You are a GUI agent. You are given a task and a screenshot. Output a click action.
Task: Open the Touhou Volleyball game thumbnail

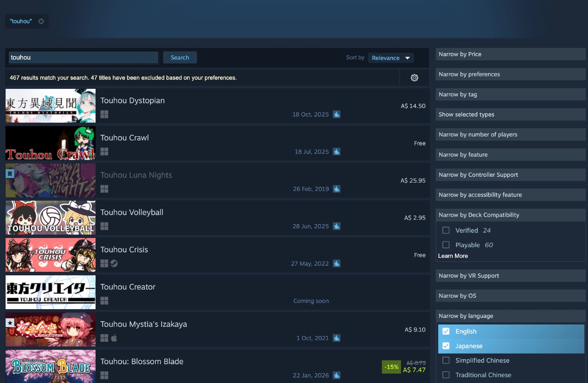coord(51,218)
